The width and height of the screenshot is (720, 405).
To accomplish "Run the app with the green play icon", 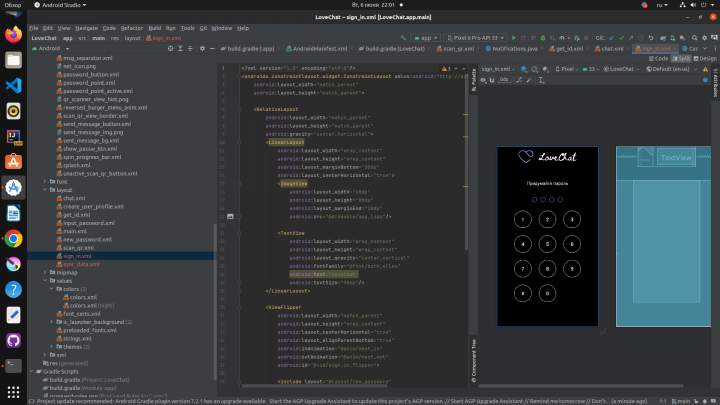I will coord(513,38).
